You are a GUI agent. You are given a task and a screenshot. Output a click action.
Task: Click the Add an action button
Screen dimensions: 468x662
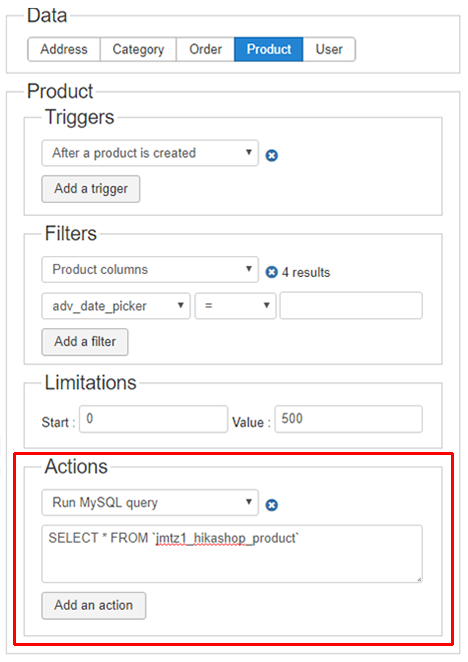tap(94, 605)
